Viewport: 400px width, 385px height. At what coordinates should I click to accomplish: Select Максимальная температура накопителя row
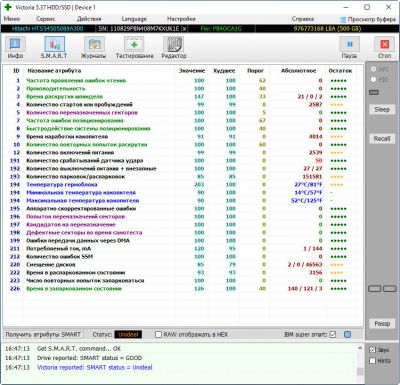coord(183,200)
